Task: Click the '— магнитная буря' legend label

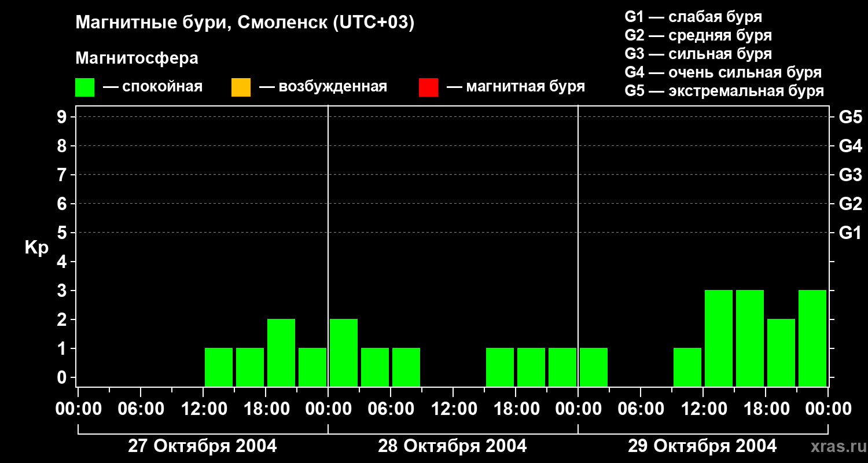Action: [516, 87]
